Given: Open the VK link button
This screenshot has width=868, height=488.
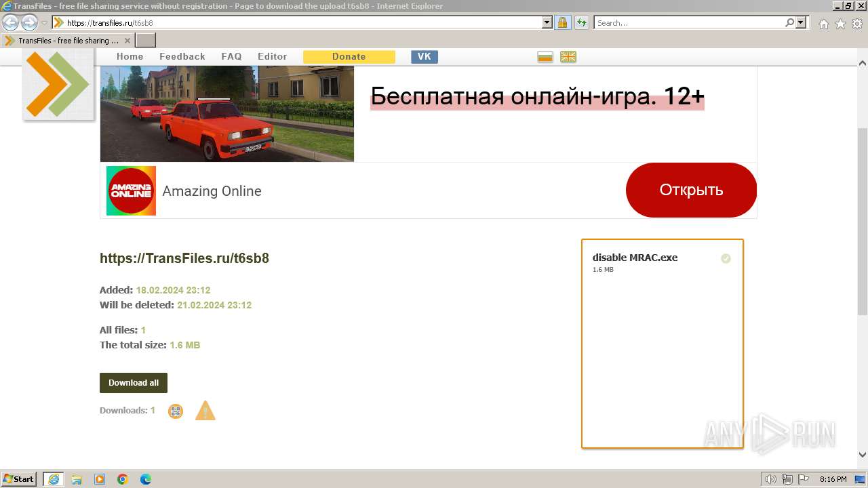Looking at the screenshot, I should 425,57.
